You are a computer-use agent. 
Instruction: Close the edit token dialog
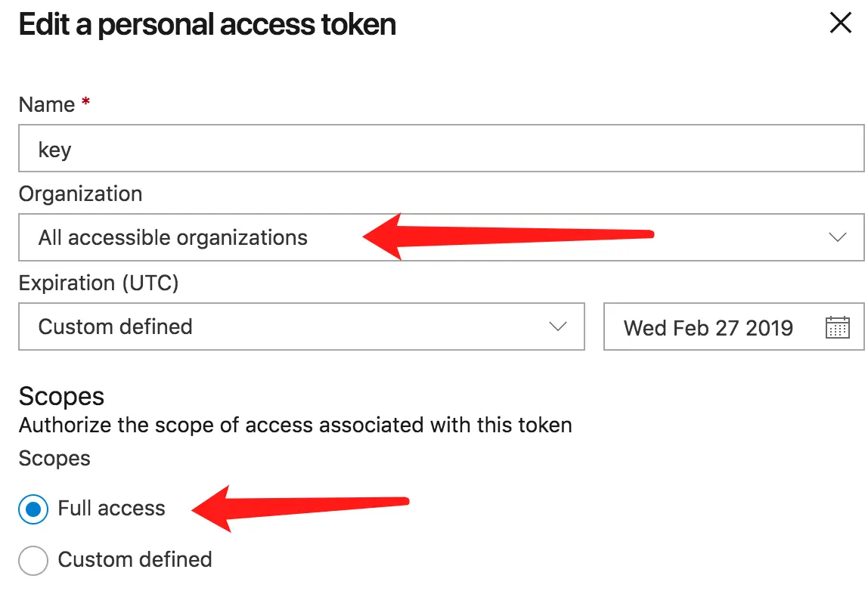[x=841, y=23]
